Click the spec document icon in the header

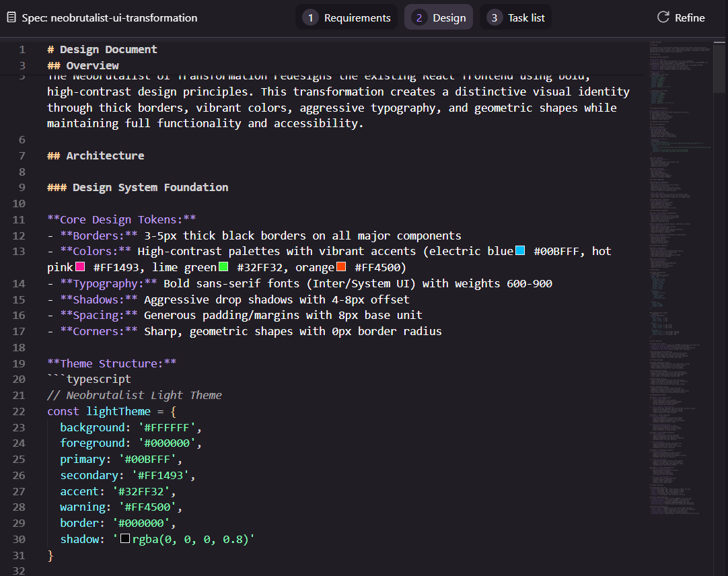[x=10, y=17]
